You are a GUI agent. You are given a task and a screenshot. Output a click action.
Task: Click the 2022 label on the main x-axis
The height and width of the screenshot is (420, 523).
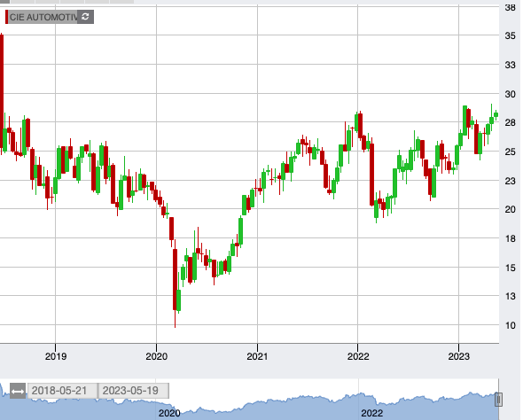coord(358,356)
